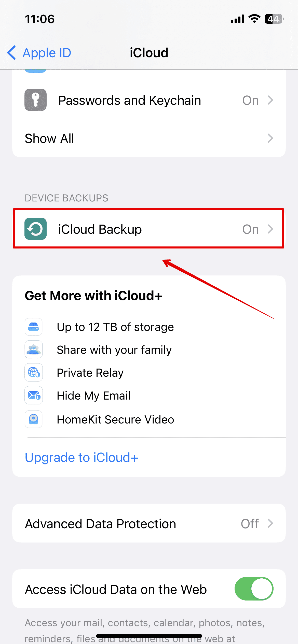Open iCloud Backup settings row
Viewport: 298px width, 644px height.
(x=149, y=229)
